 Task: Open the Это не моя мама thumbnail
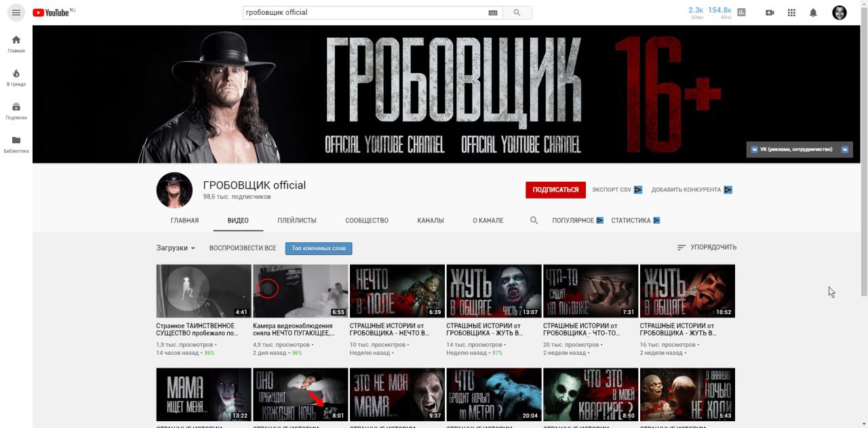(x=397, y=395)
